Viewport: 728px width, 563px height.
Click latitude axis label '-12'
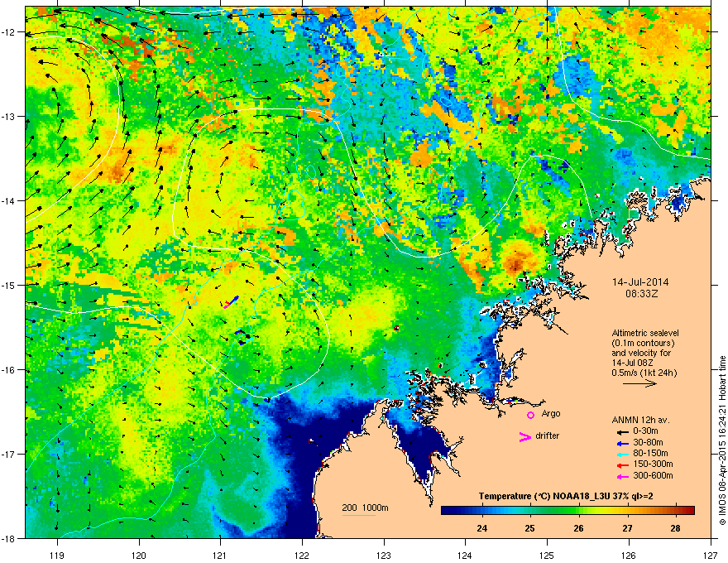(x=9, y=32)
